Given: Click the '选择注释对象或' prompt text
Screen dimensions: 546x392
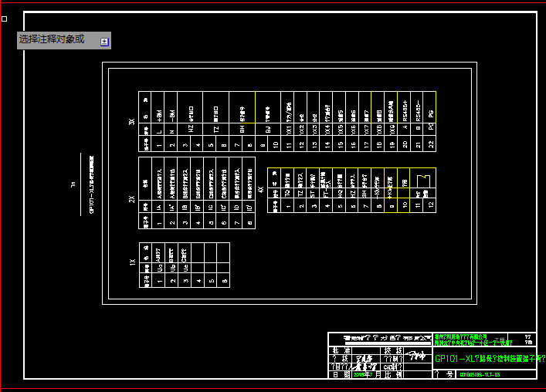Looking at the screenshot, I should tap(52, 39).
